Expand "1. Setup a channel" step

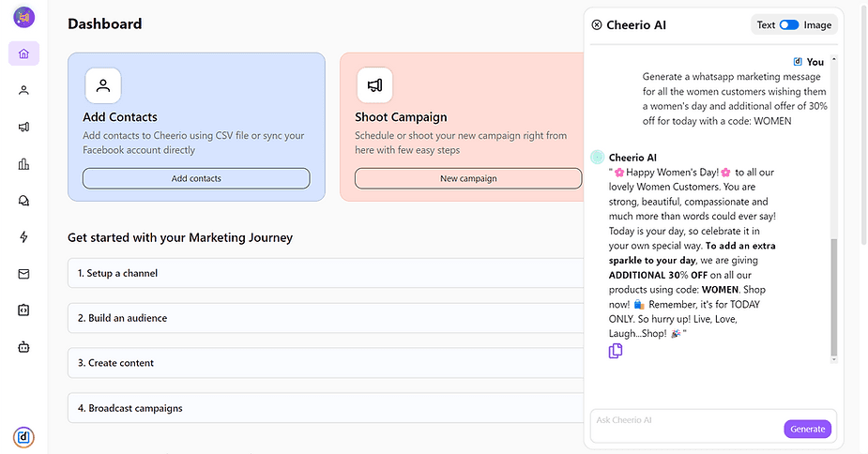tap(324, 273)
